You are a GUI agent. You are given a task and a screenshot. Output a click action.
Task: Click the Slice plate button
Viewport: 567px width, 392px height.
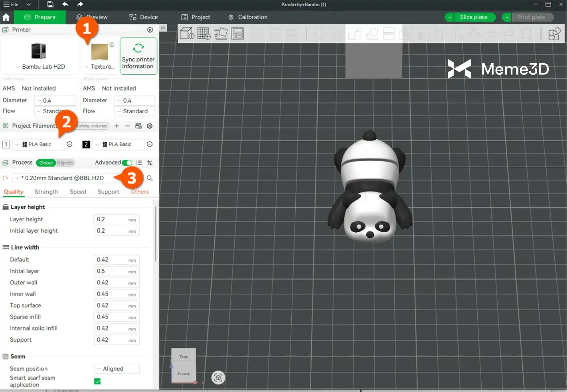coord(473,17)
